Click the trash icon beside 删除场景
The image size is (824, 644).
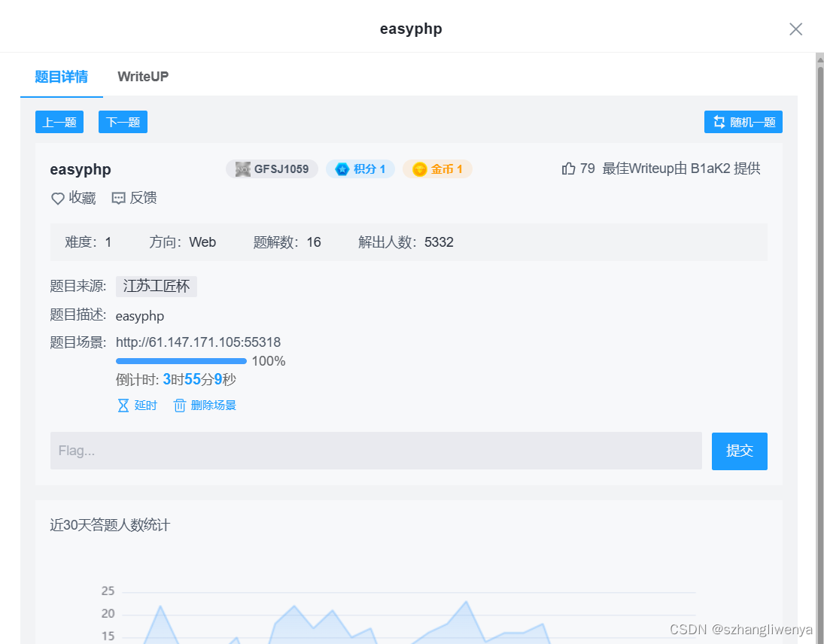tap(179, 405)
